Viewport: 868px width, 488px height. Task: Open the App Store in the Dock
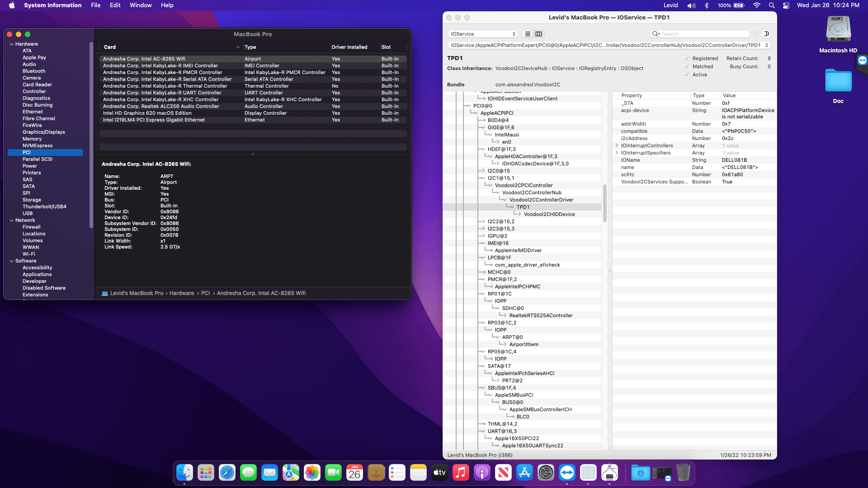pos(524,473)
